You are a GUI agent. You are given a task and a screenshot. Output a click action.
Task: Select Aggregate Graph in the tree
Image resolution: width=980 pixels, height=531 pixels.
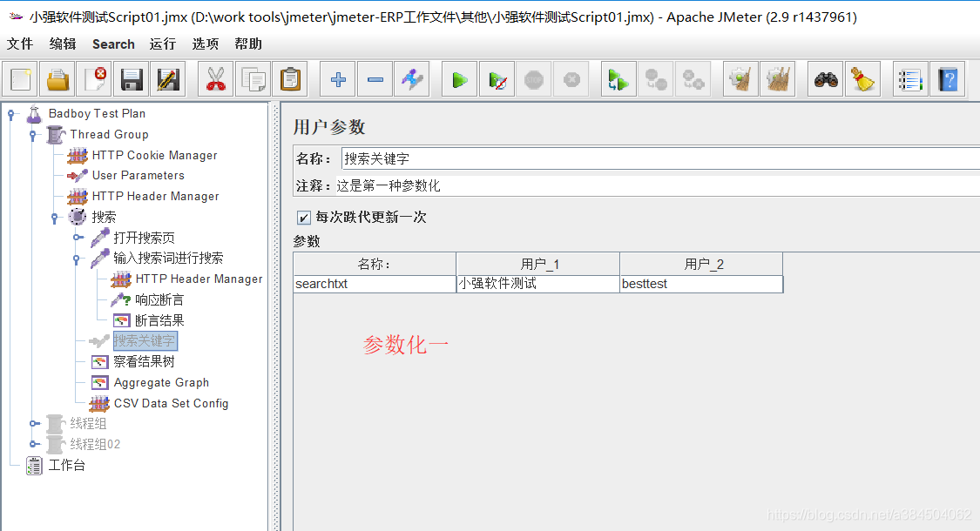pyautogui.click(x=161, y=382)
